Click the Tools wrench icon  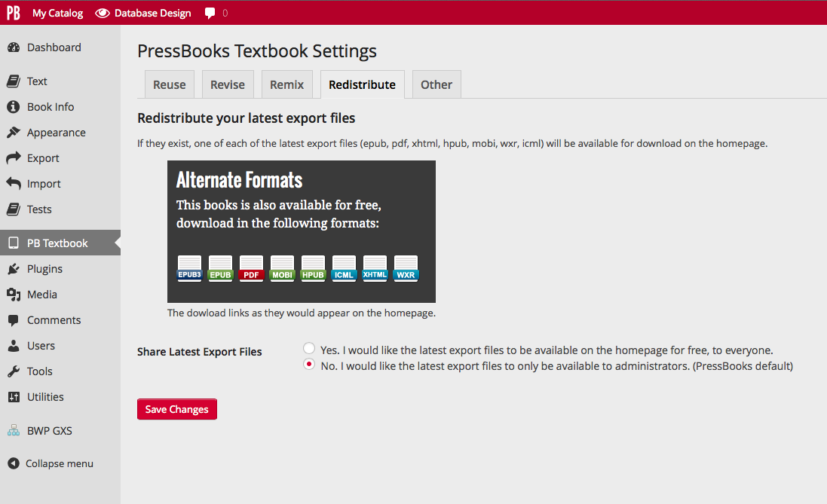pos(13,371)
